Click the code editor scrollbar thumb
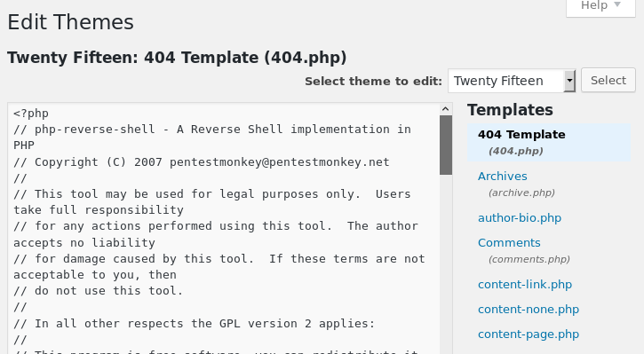The height and width of the screenshot is (354, 644). (446, 146)
